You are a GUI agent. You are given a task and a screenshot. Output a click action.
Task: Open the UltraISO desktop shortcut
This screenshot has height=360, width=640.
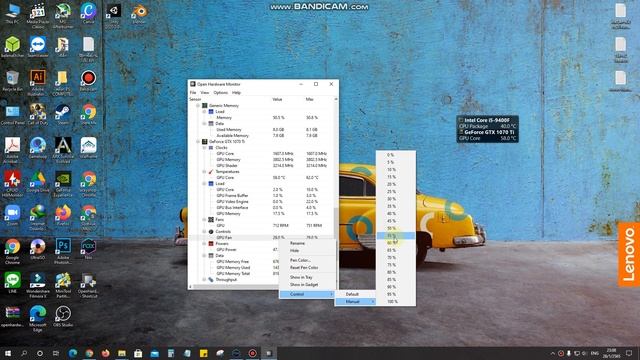(x=38, y=249)
